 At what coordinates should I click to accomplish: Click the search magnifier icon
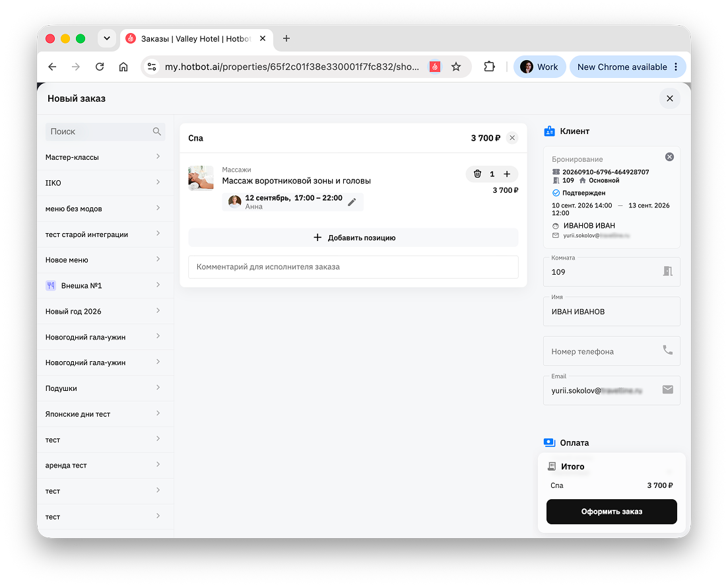pyautogui.click(x=157, y=131)
